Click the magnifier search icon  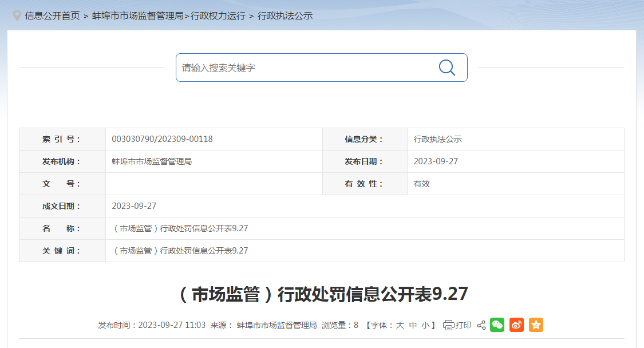click(447, 68)
